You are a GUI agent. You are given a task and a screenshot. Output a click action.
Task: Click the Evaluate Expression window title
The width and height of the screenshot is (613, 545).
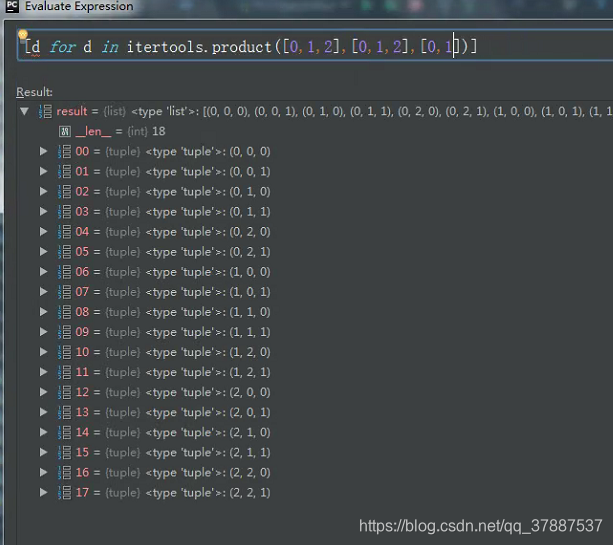coord(79,6)
